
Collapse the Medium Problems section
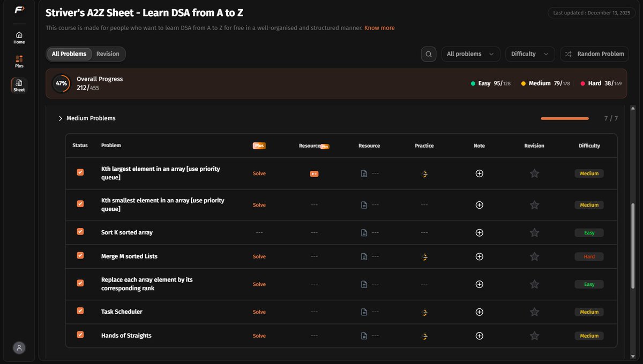[x=61, y=118]
